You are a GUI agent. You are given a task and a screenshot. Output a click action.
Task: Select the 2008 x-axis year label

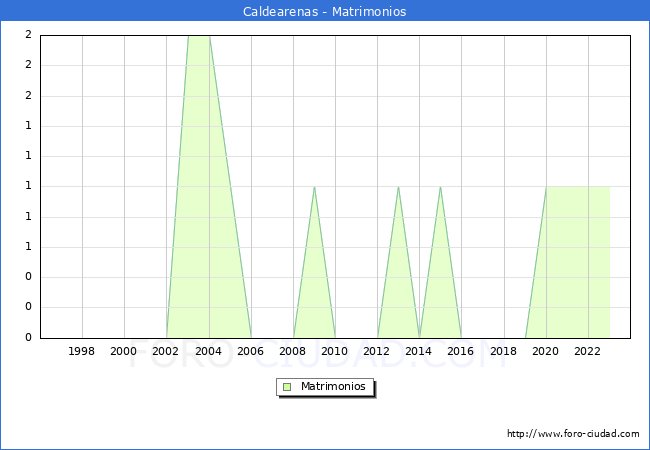[293, 351]
